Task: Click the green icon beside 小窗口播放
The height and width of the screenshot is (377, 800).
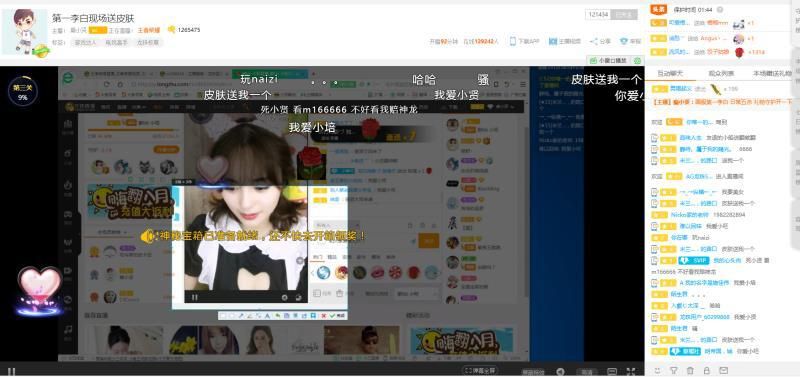Action: point(637,60)
